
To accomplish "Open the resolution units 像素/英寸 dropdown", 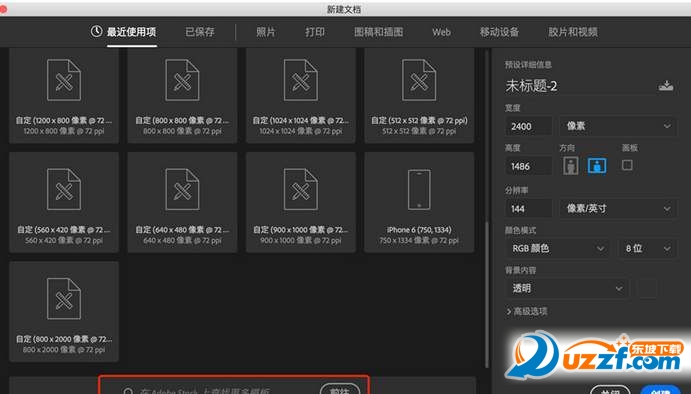I will (x=618, y=208).
